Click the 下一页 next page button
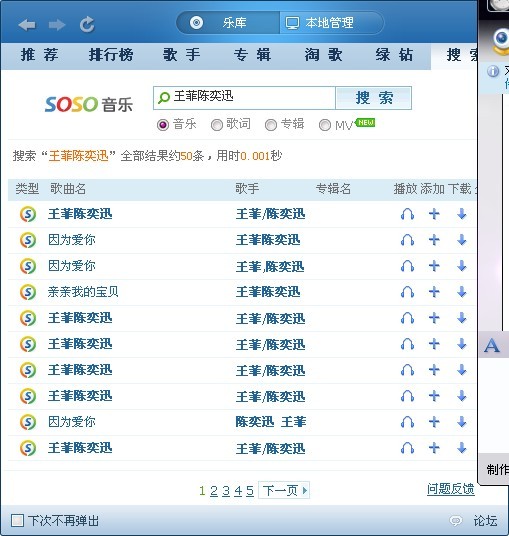The width and height of the screenshot is (509, 536). (x=284, y=491)
